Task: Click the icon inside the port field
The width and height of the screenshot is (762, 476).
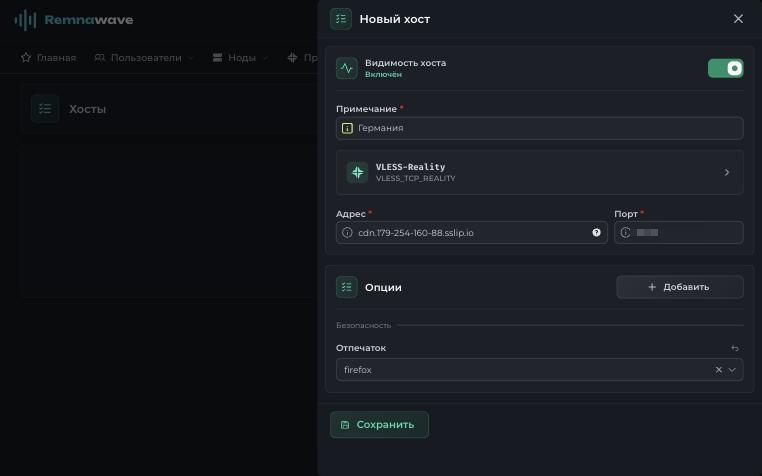Action: [625, 233]
